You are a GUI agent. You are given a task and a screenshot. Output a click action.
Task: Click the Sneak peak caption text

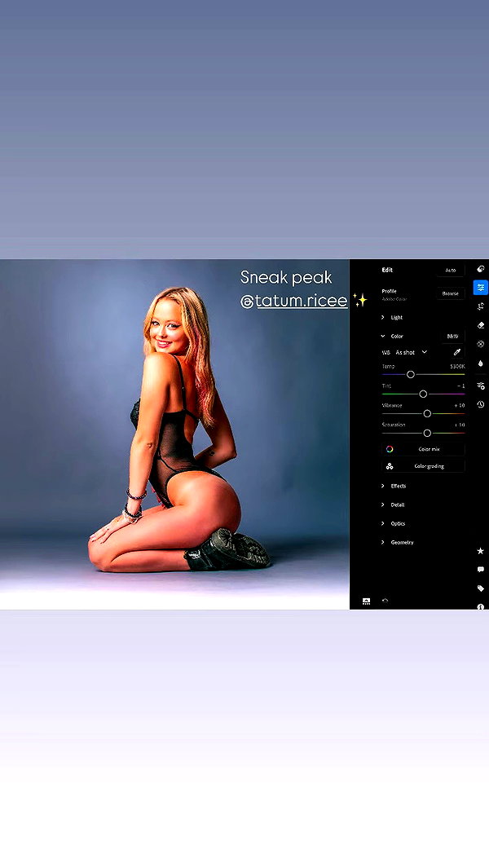(286, 277)
